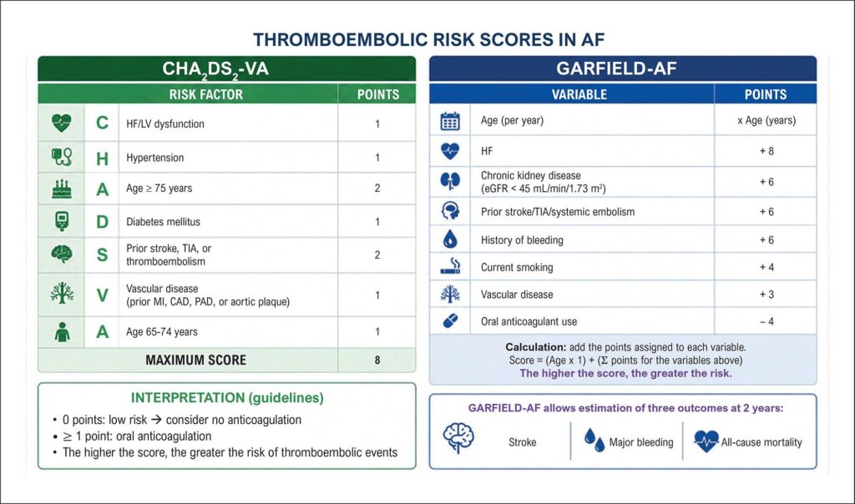Screen dimensions: 855x504
Task: Click the blood pressure monitor icon for Hypertension
Action: (61, 157)
